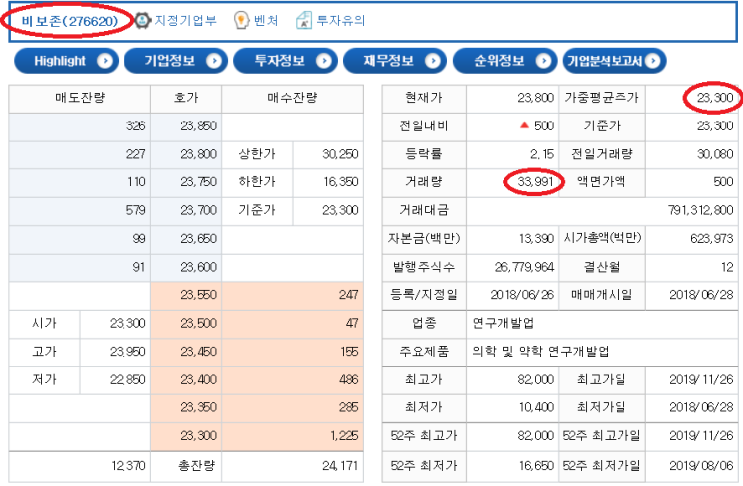
Task: Open the 기업분석보고서 tab
Action: pos(615,61)
